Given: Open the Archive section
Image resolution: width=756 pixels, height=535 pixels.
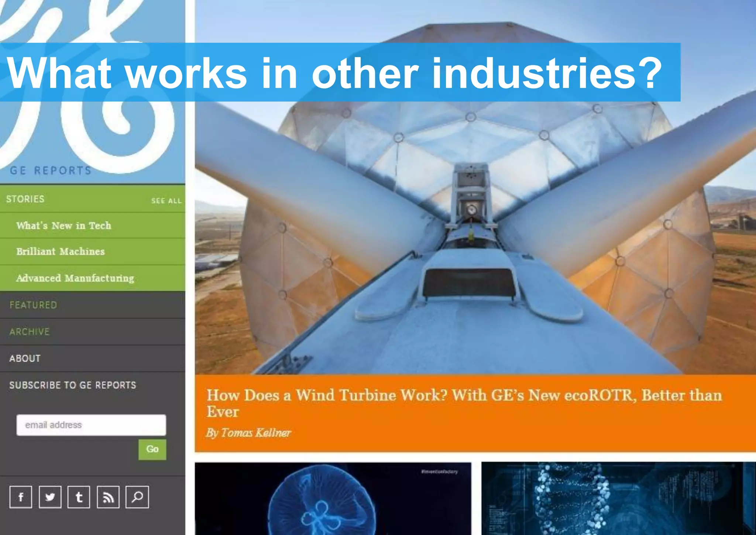Looking at the screenshot, I should coord(30,332).
